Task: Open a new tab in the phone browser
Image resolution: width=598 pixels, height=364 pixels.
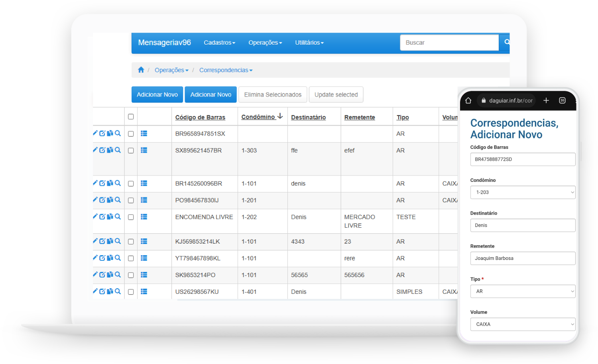Action: click(546, 100)
